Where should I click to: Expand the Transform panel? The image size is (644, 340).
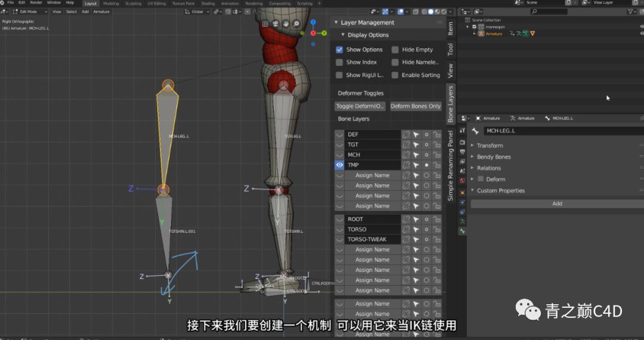[x=472, y=146]
